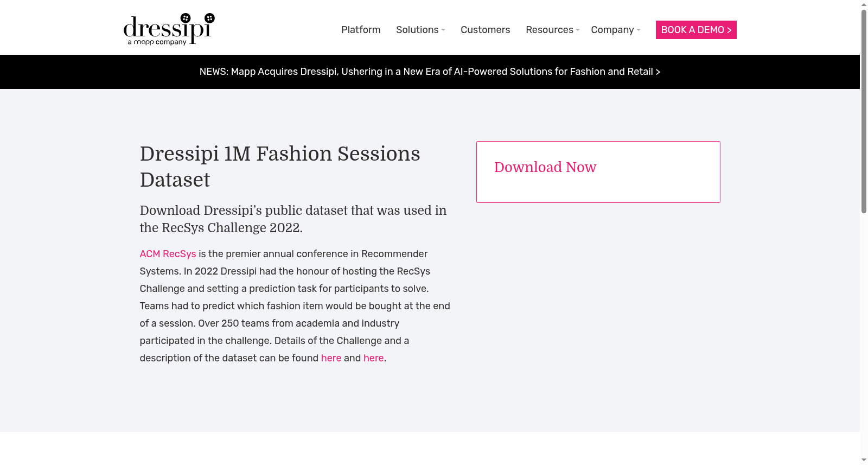Go to the Customers page
868x465 pixels.
coord(486,30)
